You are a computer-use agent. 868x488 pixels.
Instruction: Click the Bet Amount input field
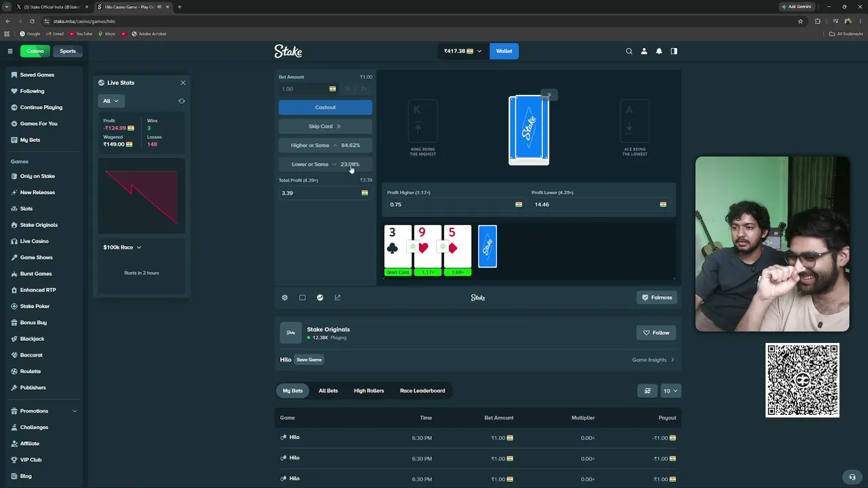(309, 89)
